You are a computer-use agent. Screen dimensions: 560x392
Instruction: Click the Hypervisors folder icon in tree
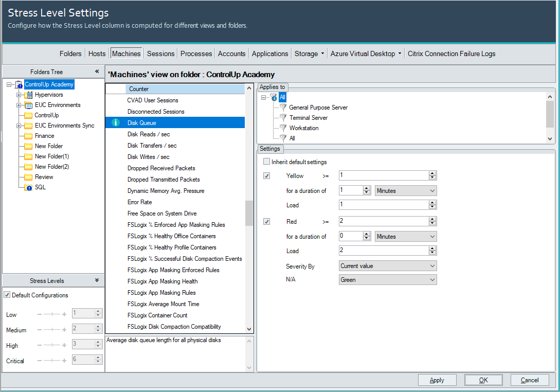29,95
